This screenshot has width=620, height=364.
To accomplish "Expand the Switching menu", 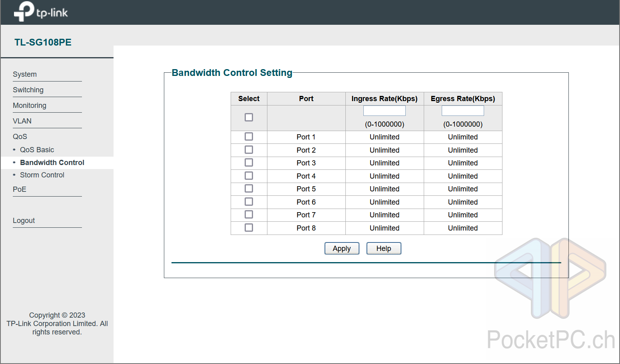I will click(28, 90).
